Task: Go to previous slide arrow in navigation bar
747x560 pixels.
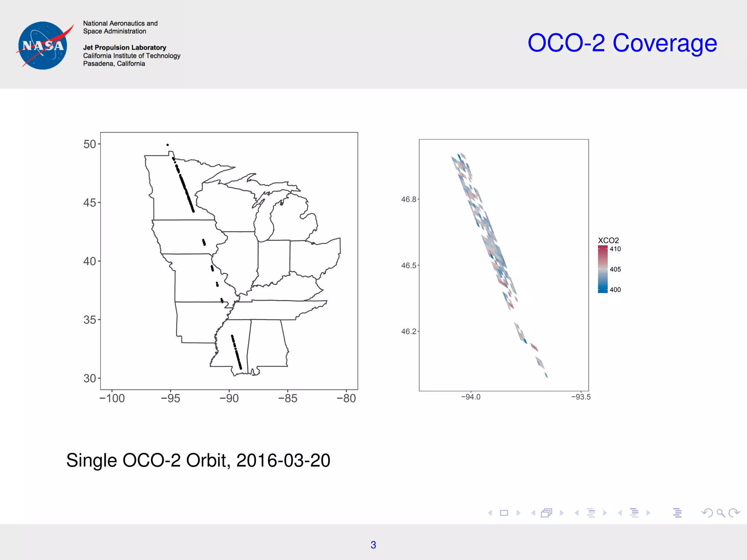Action: (x=490, y=513)
